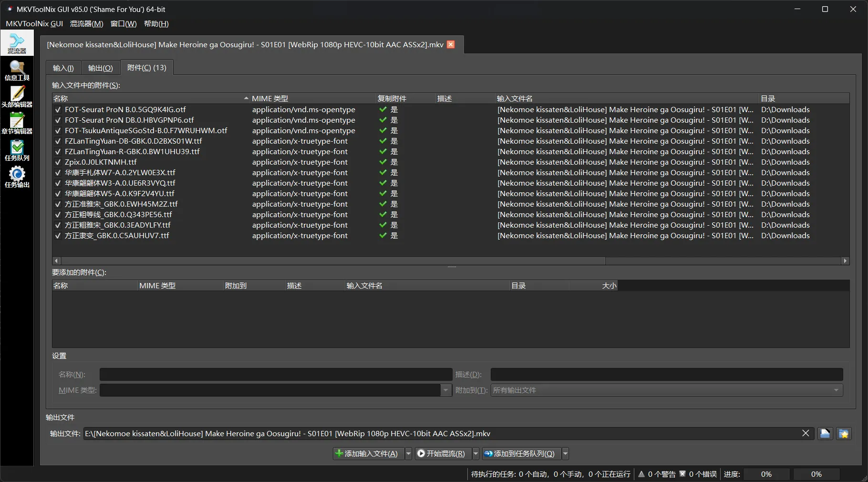
Task: Open the 信息工具 info tool
Action: click(17, 70)
